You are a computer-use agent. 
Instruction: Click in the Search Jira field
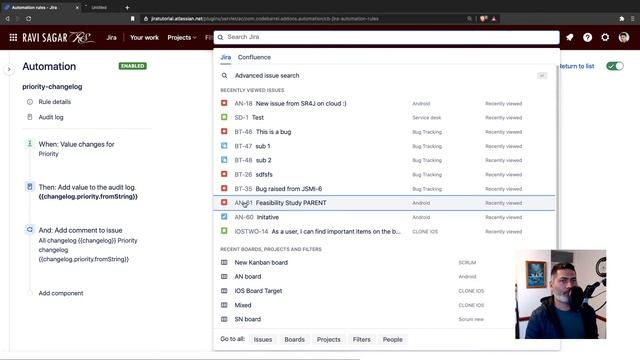click(386, 37)
